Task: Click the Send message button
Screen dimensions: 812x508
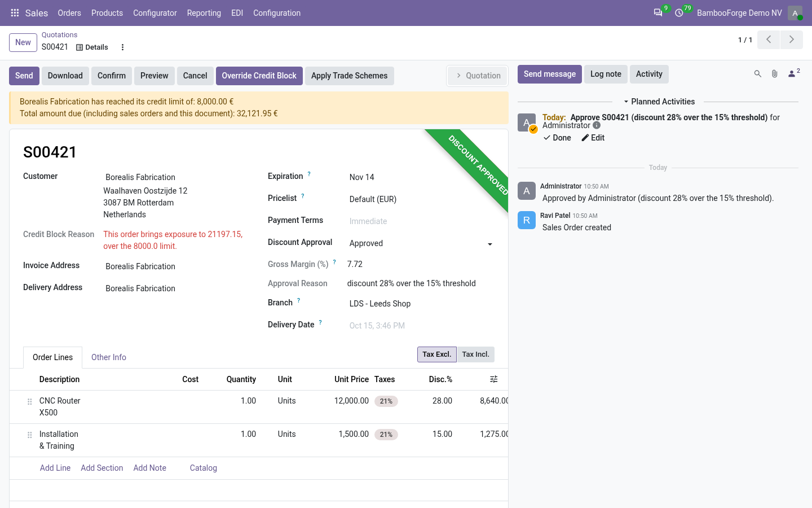Action: (x=550, y=74)
